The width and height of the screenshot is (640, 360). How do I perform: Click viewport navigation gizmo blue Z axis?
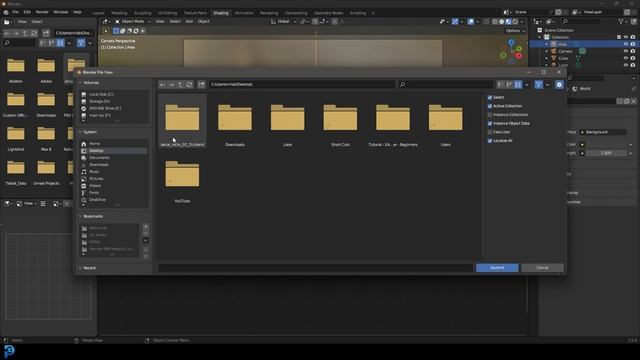[x=511, y=42]
